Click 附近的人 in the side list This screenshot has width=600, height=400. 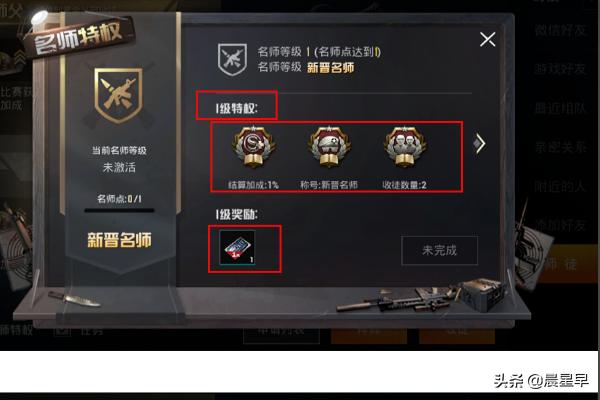(561, 186)
